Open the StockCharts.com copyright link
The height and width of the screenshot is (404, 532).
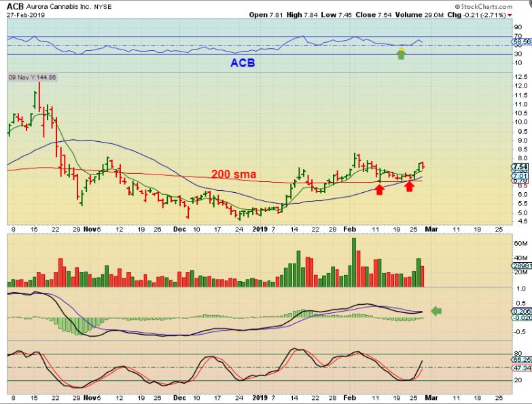(484, 6)
